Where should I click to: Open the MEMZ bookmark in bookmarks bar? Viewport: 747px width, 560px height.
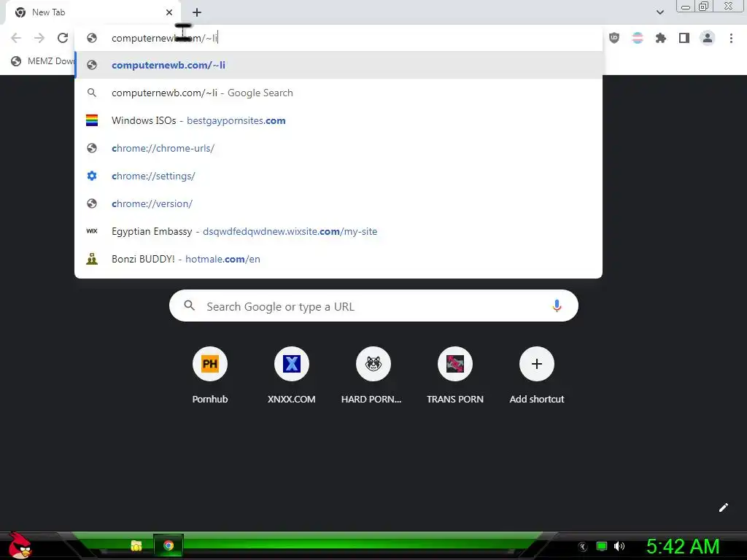pos(43,61)
